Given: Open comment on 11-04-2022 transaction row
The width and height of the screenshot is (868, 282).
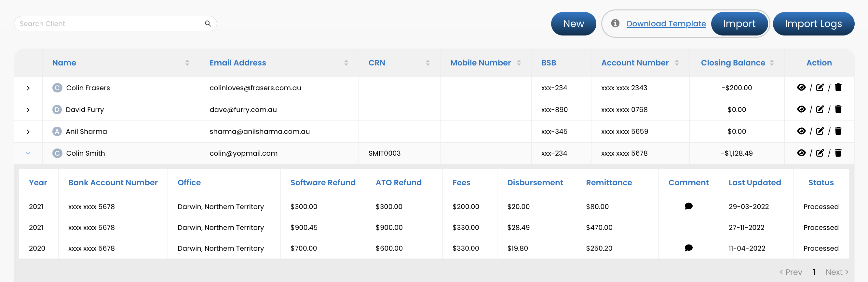Looking at the screenshot, I should (688, 248).
